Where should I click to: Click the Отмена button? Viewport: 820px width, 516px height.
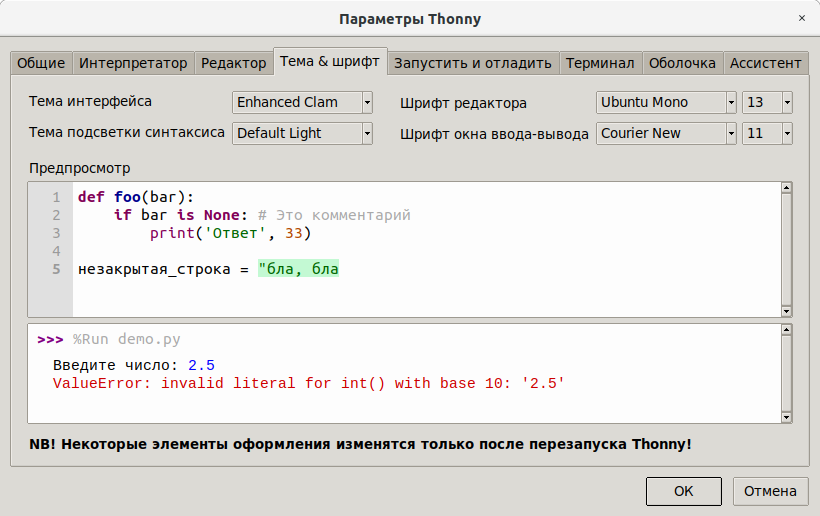(770, 491)
